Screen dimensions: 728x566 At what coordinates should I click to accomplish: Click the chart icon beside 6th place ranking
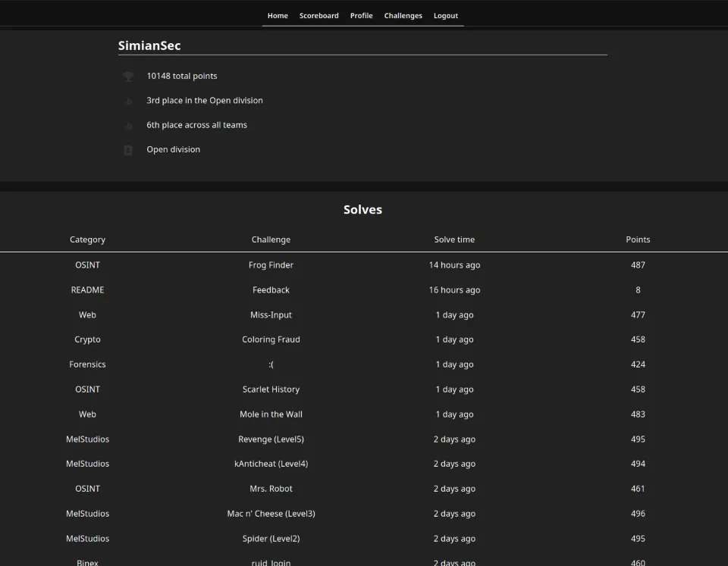click(128, 126)
